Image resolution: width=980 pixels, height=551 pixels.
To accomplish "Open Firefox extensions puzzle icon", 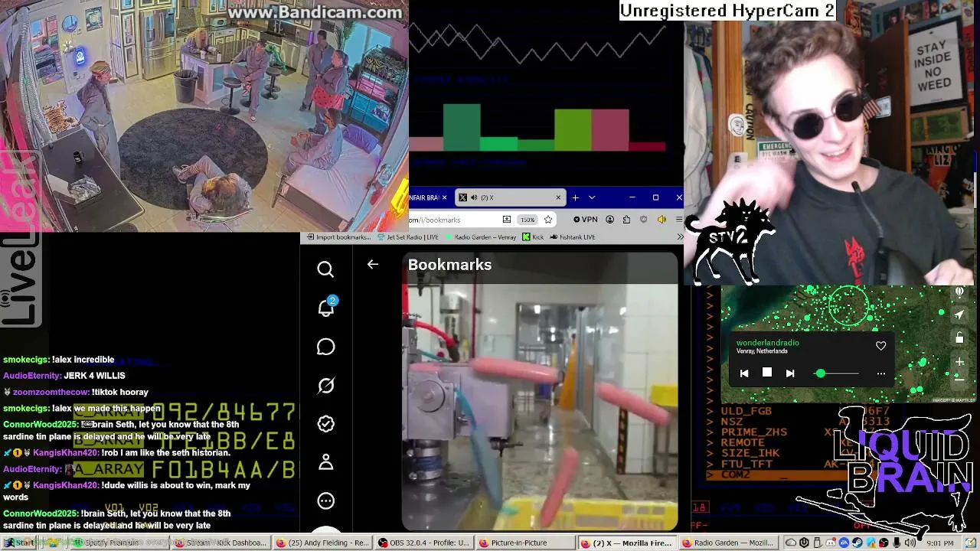I will 626,220.
